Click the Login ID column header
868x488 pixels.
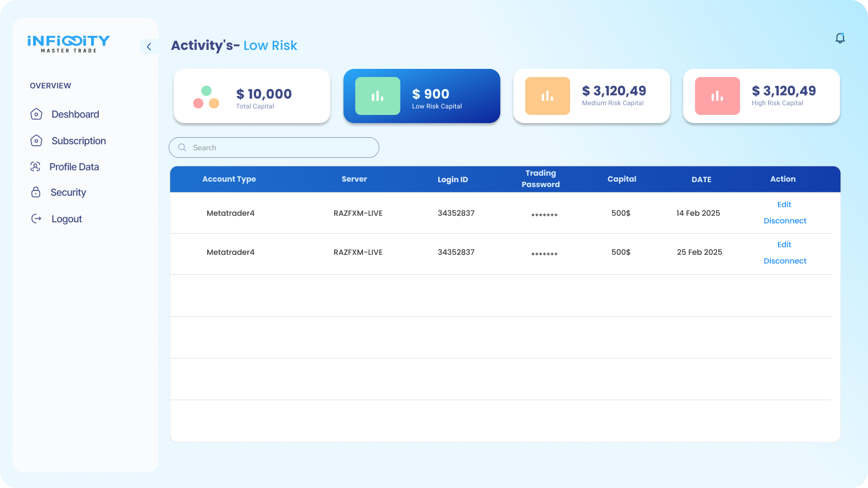(452, 179)
